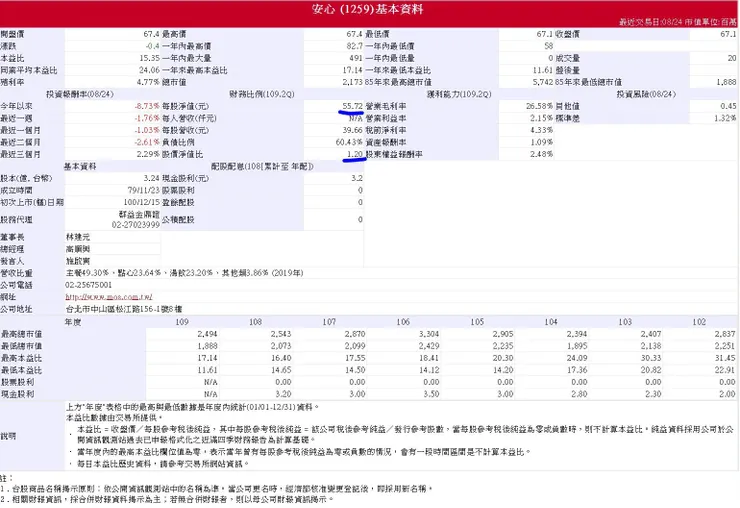
Task: Click the '漲跌' value '-0.4'
Action: click(x=152, y=46)
